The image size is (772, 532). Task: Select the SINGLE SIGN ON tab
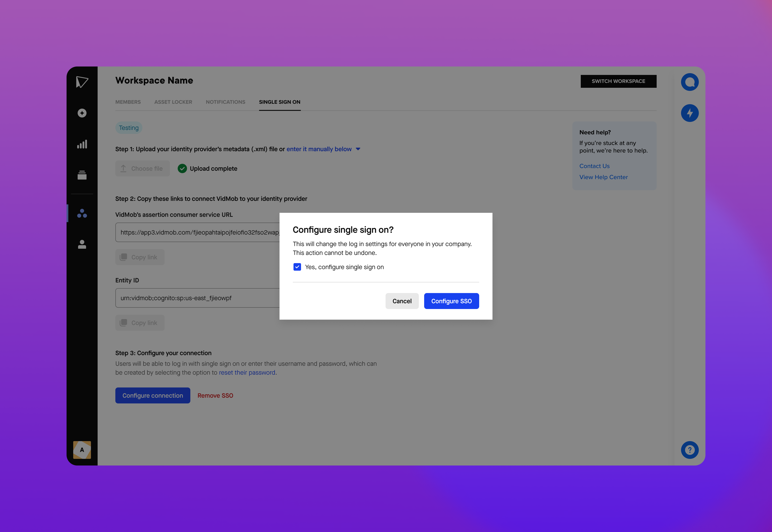point(279,102)
